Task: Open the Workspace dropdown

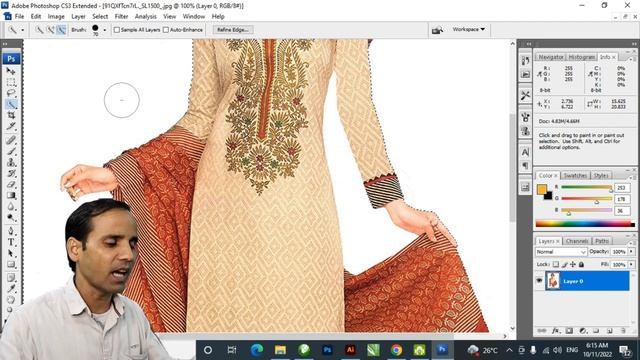Action: [469, 29]
